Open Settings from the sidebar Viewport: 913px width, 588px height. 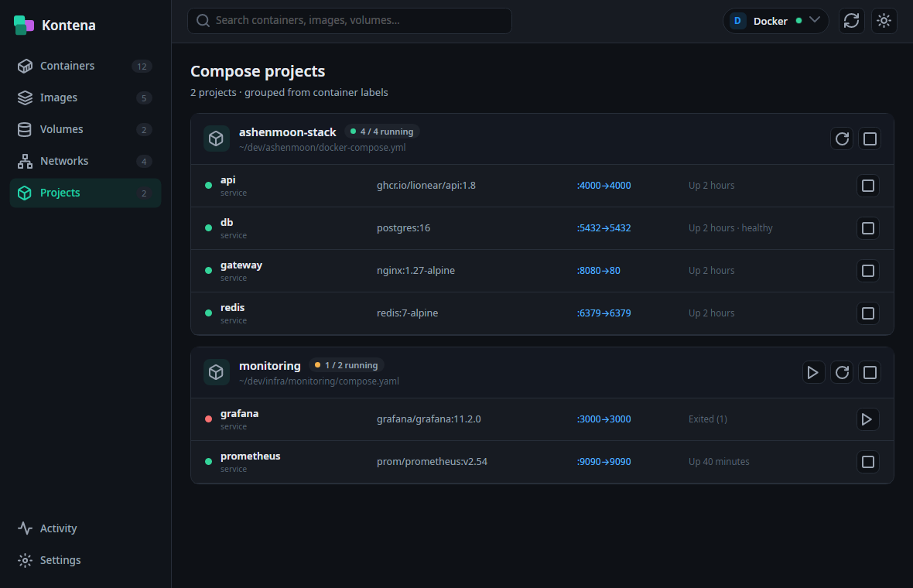pyautogui.click(x=85, y=560)
